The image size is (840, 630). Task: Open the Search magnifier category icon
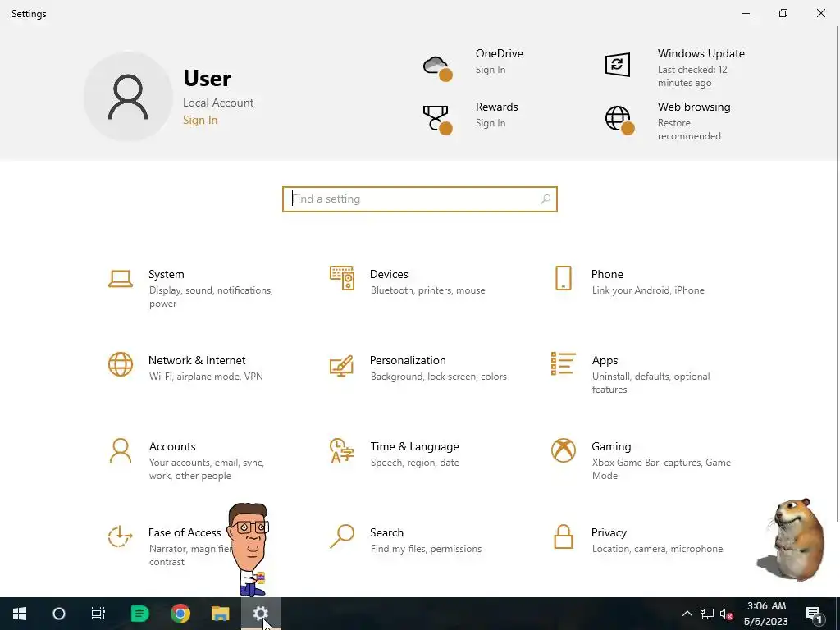coord(342,536)
